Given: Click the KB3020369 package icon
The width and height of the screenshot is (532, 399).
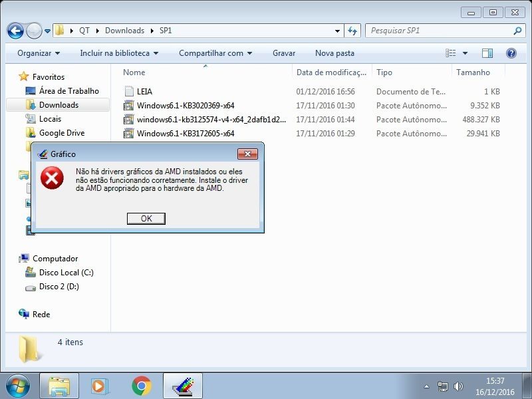Looking at the screenshot, I should click(x=128, y=106).
